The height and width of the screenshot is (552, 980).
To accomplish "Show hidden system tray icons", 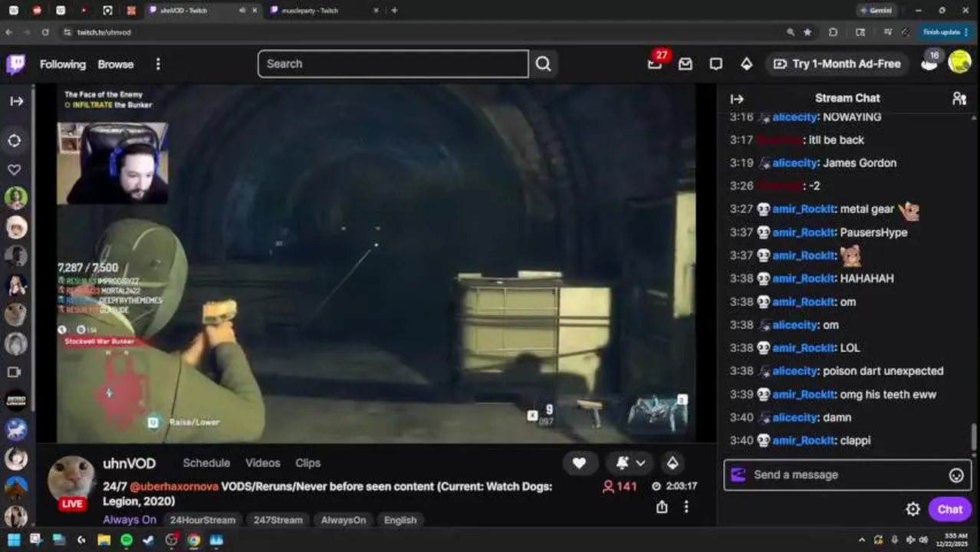I will 862,540.
